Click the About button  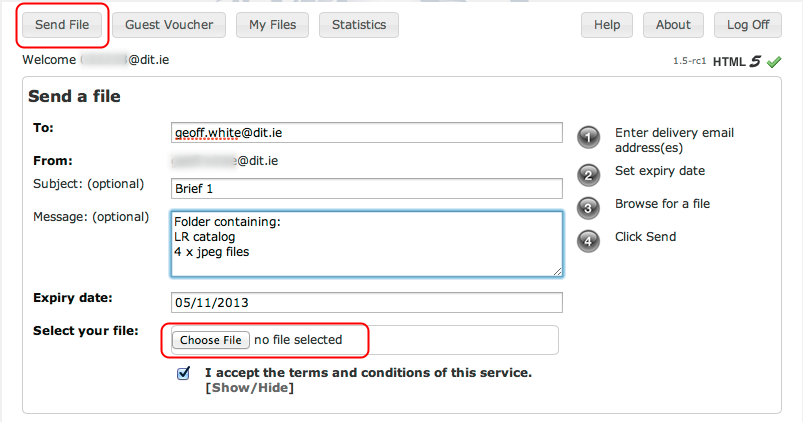[x=673, y=25]
